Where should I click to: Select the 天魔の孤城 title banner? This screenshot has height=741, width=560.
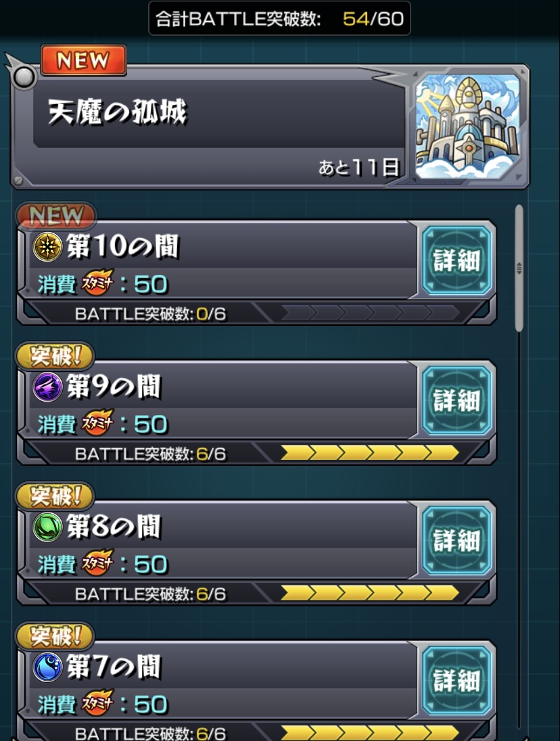click(269, 126)
